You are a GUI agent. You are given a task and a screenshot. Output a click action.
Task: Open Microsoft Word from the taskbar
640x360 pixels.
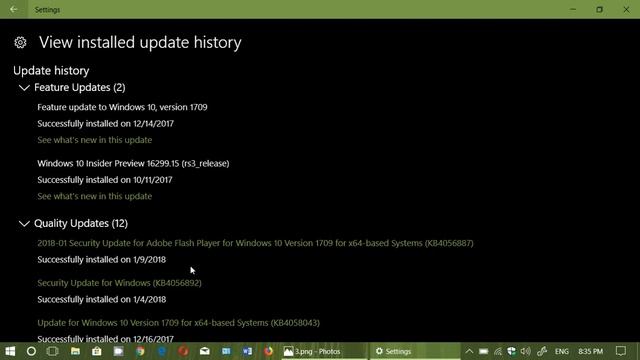coord(247,351)
